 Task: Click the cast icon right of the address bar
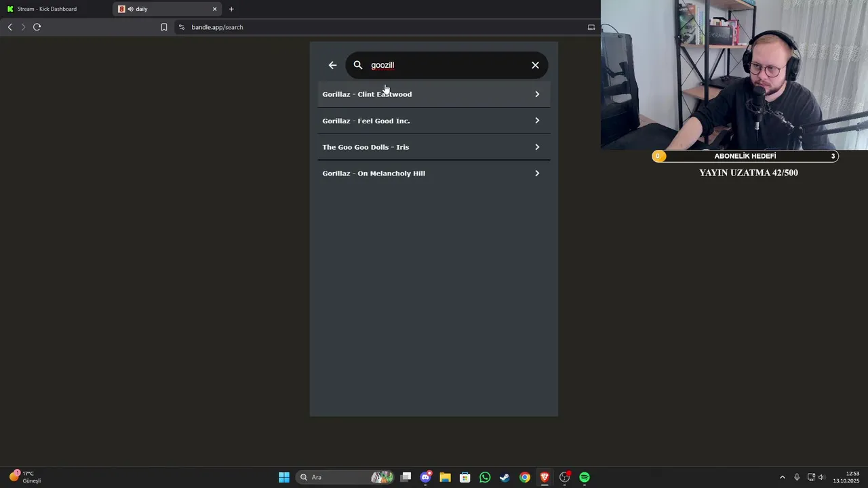click(591, 27)
